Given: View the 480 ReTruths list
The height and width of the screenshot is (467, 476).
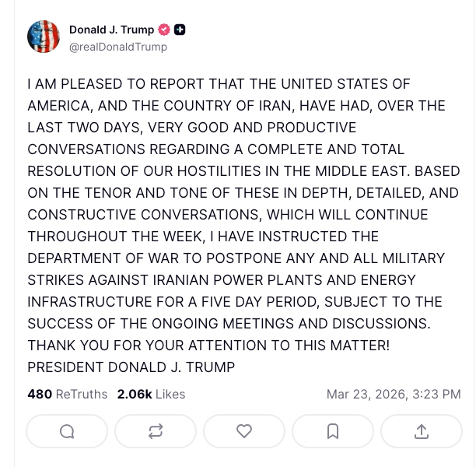Looking at the screenshot, I should click(x=68, y=395).
